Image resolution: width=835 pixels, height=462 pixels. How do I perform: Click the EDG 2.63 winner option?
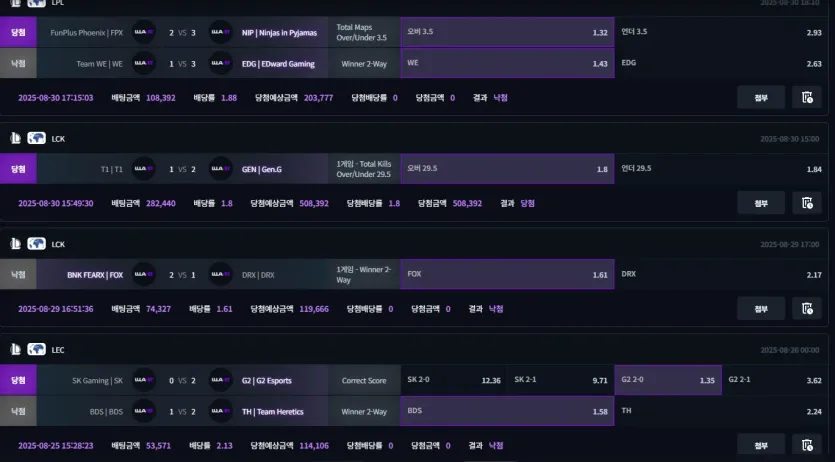point(722,63)
